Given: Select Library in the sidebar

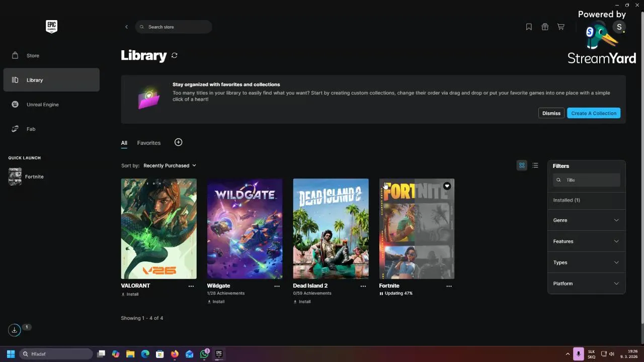Looking at the screenshot, I should click(x=51, y=80).
